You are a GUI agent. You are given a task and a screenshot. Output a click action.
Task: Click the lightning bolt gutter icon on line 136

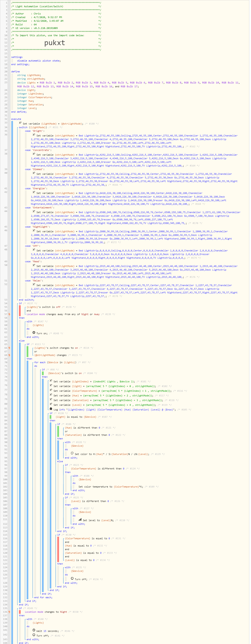tap(9, 612)
